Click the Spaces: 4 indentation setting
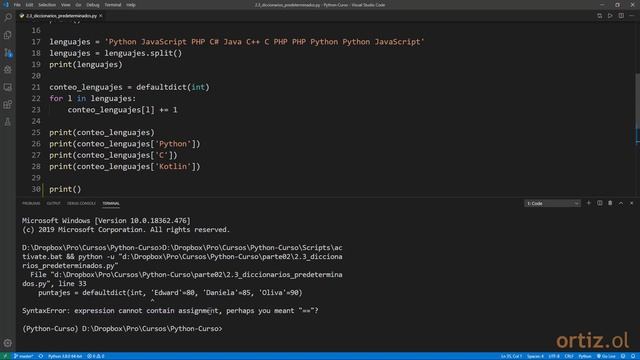Screen dimensions: 640x360 coord(535,356)
